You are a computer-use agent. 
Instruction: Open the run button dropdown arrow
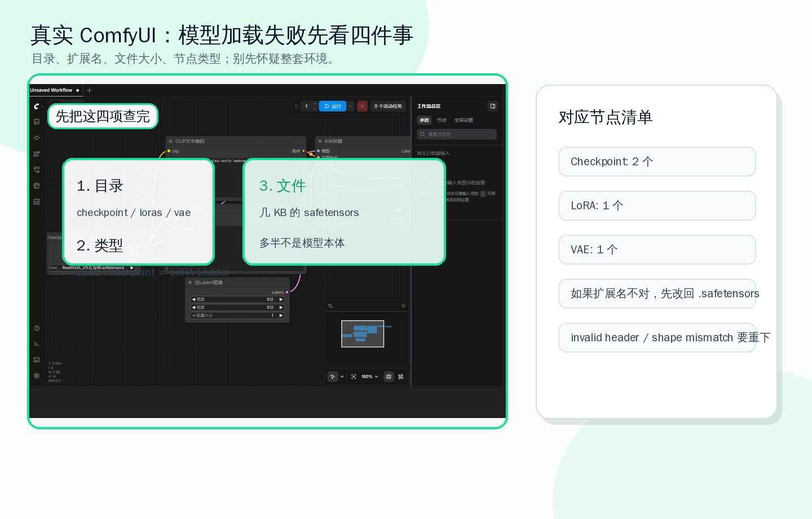coord(350,106)
